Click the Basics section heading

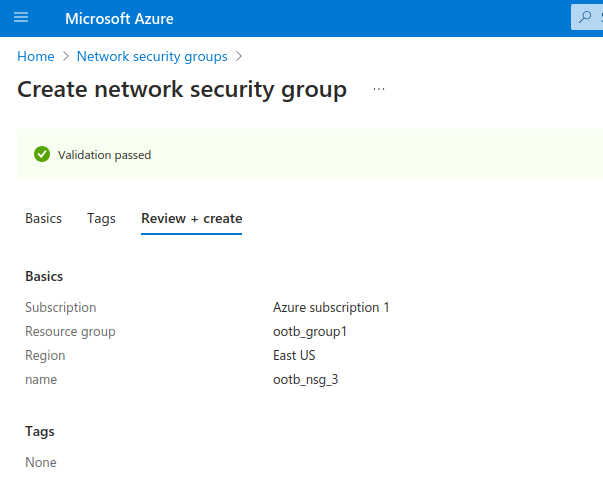44,276
